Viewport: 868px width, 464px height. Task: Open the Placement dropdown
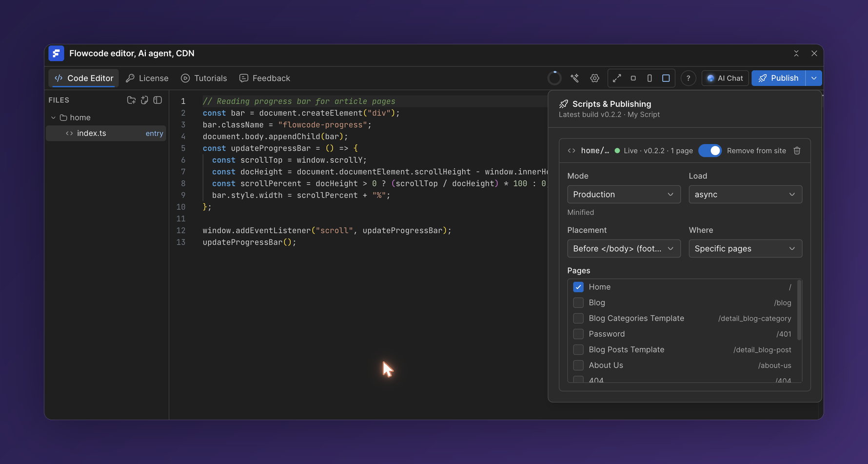pyautogui.click(x=624, y=249)
